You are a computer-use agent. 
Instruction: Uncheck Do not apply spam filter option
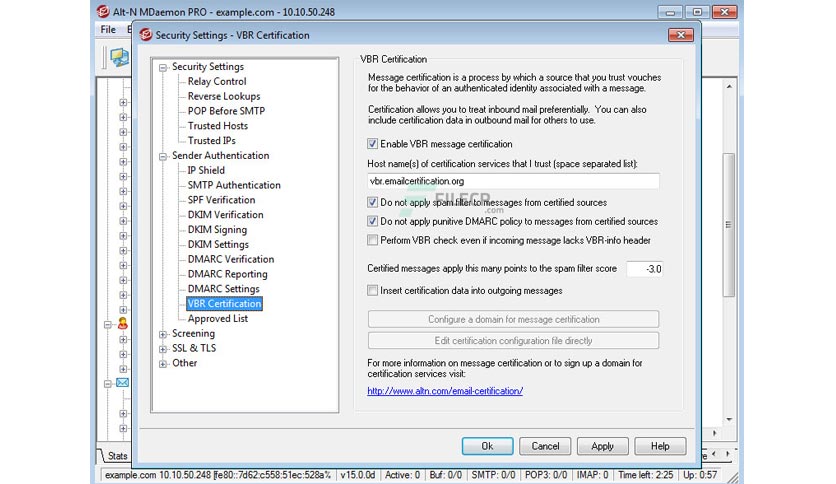[372, 203]
